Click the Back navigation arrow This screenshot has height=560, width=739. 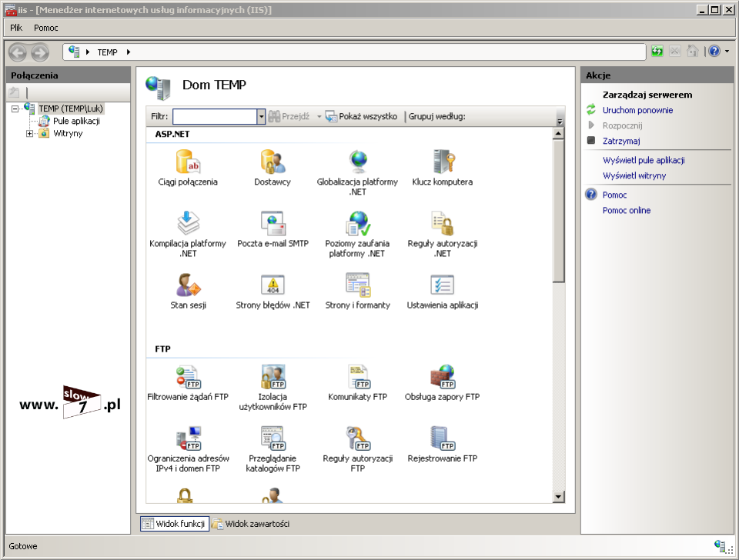(x=18, y=52)
